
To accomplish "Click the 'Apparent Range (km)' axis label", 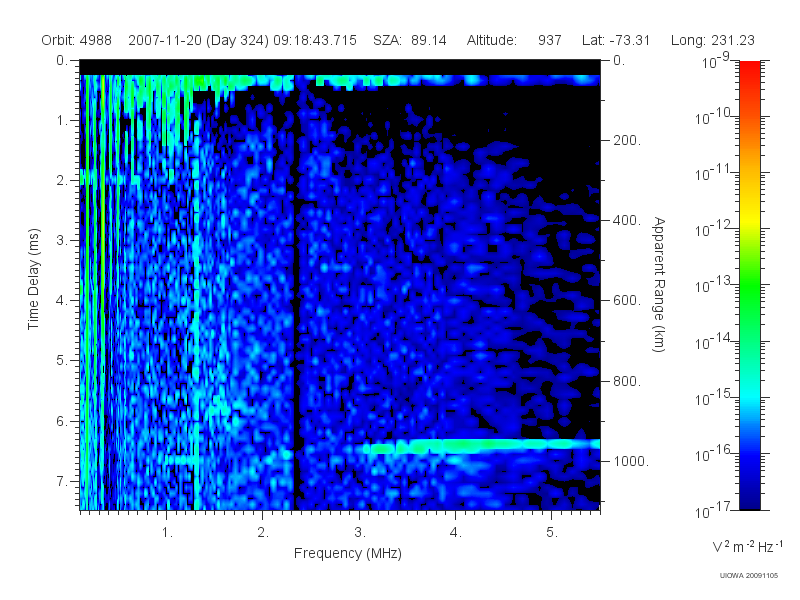I will pyautogui.click(x=659, y=285).
